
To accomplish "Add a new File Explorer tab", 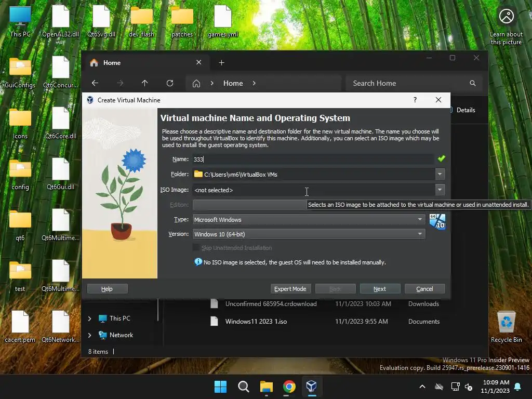I will [x=221, y=63].
